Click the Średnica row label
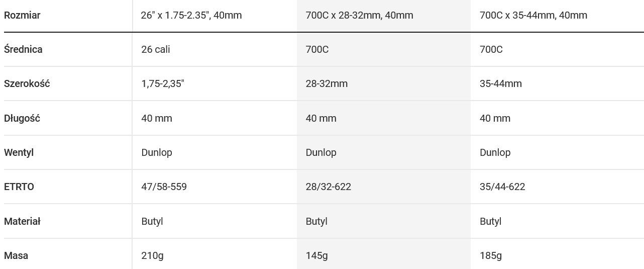The width and height of the screenshot is (644, 269). click(23, 49)
